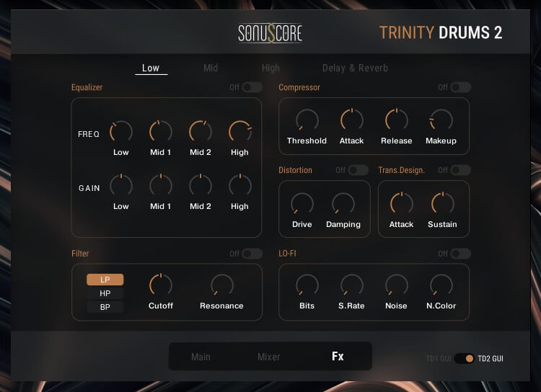Viewport: 541px width, 392px height.
Task: Select the Fx page tab
Action: pos(338,356)
